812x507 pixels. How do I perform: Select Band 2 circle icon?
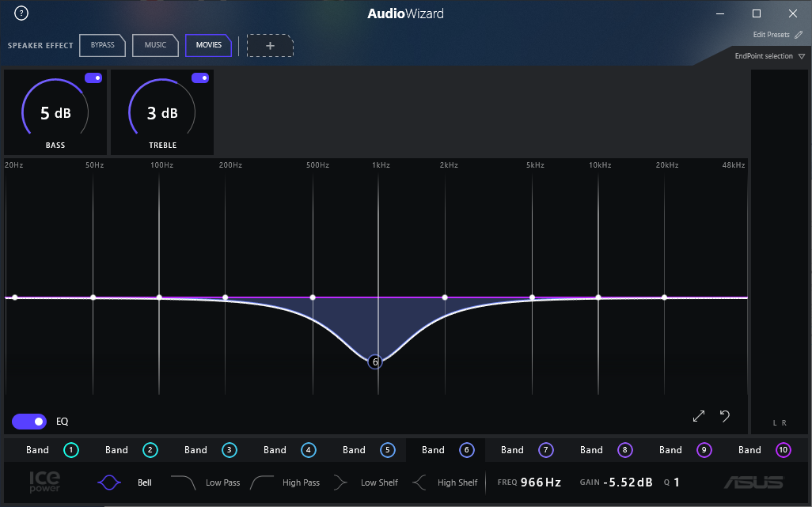pyautogui.click(x=150, y=450)
